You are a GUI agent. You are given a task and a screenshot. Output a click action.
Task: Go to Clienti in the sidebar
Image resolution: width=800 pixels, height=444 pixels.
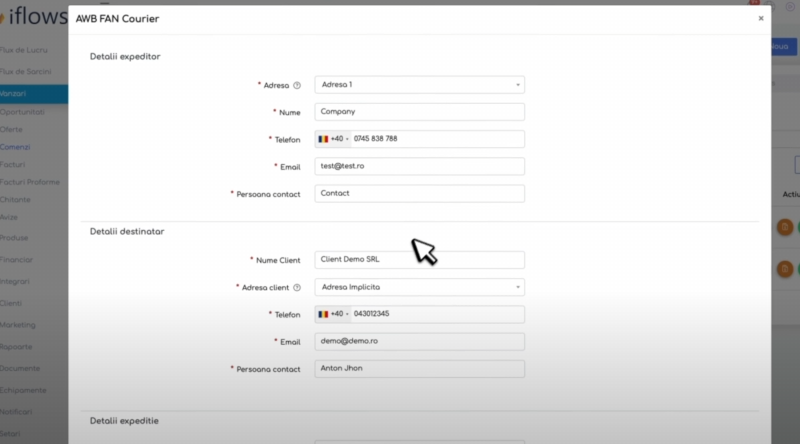pos(13,303)
